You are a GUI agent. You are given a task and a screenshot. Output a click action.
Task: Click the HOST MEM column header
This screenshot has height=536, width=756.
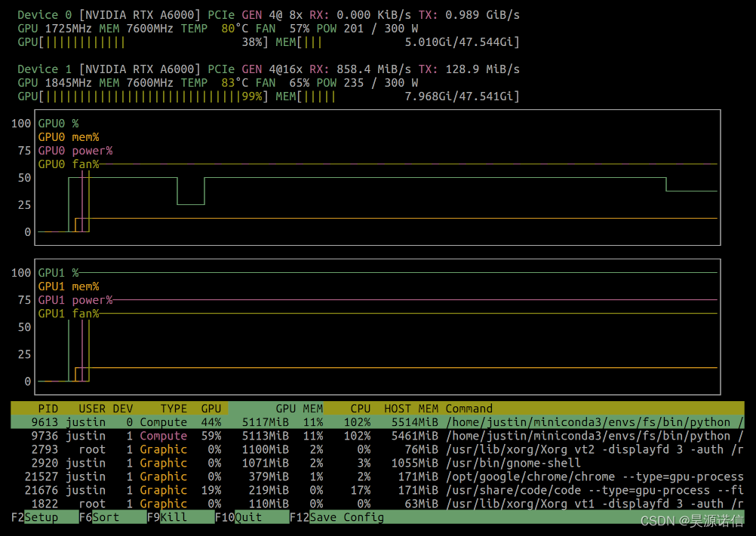pyautogui.click(x=410, y=409)
